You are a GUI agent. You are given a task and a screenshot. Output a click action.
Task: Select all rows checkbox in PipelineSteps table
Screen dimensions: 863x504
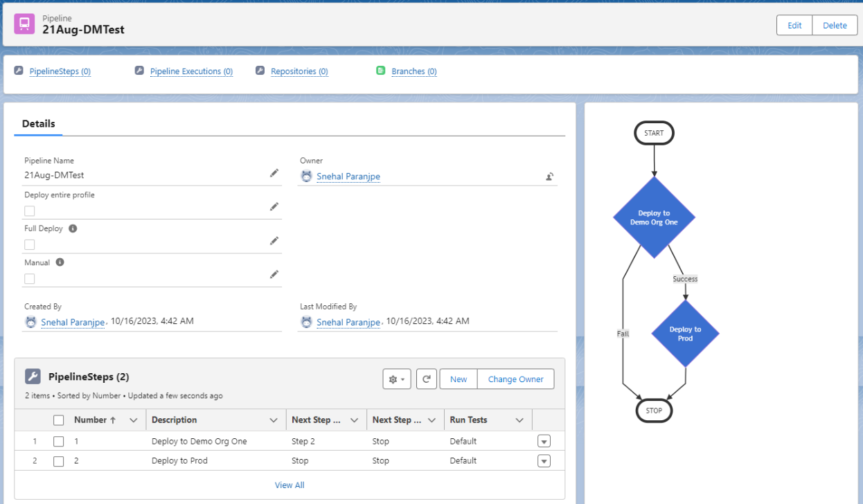(59, 420)
